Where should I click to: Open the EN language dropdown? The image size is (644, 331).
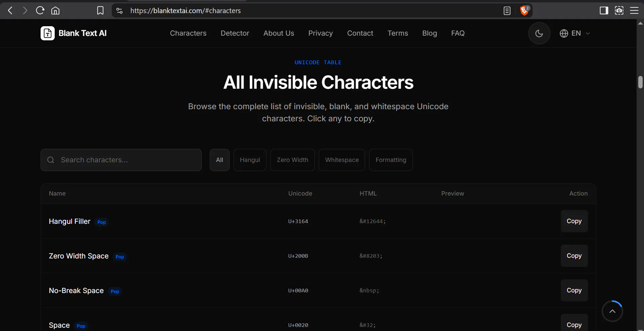(575, 33)
